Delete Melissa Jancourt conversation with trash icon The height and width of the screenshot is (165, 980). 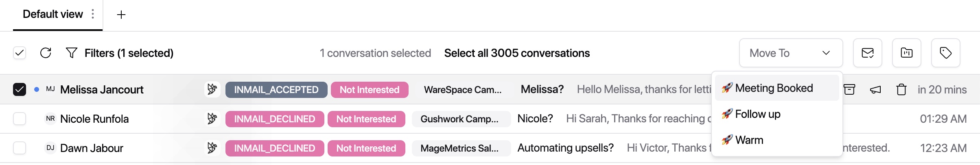point(901,89)
